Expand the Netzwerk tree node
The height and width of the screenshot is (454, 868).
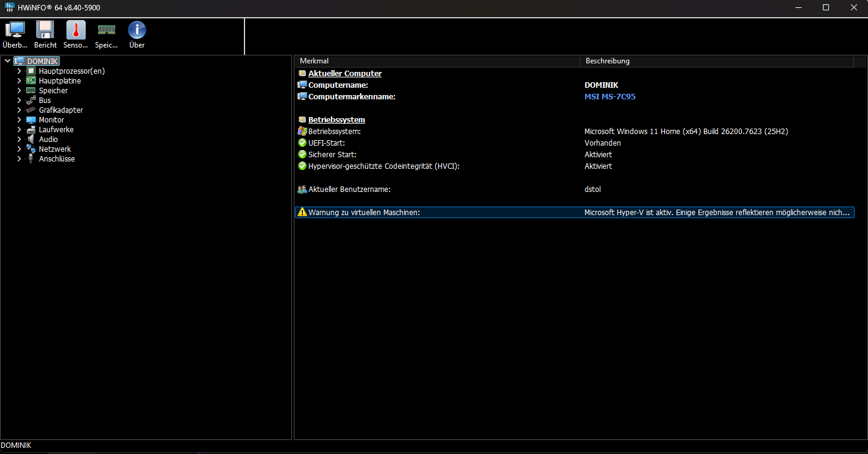coord(19,149)
